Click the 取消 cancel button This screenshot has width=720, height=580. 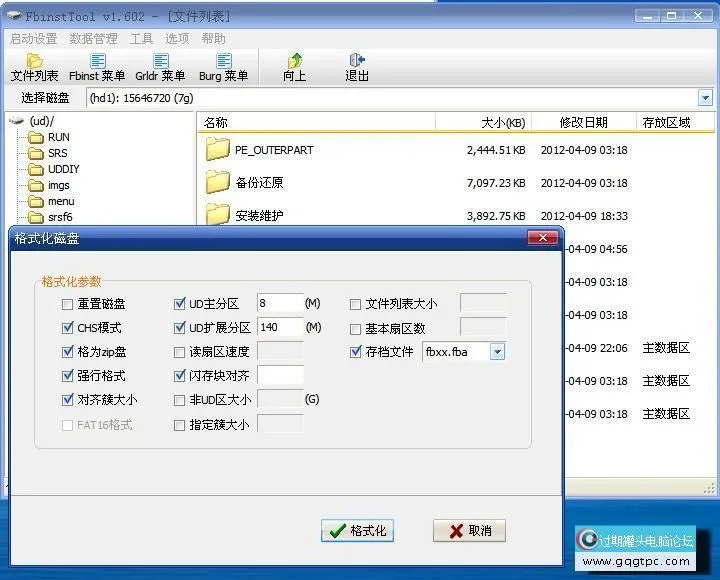[x=469, y=531]
